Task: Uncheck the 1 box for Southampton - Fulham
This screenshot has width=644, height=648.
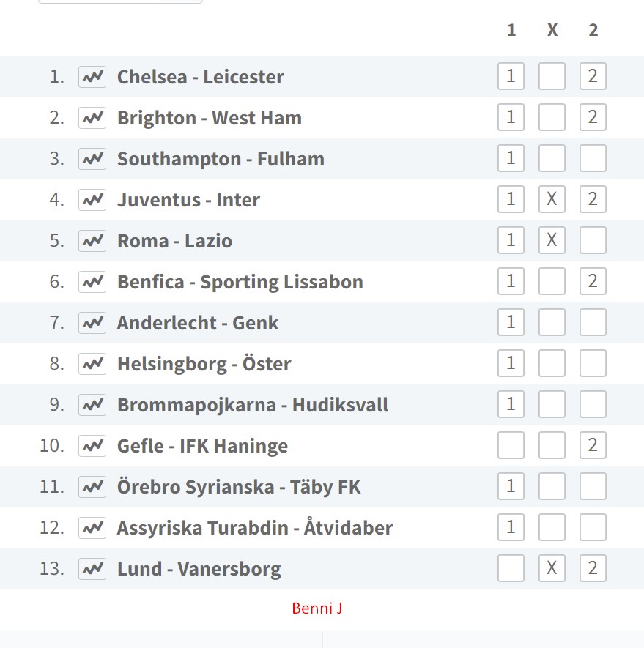Action: [511, 158]
